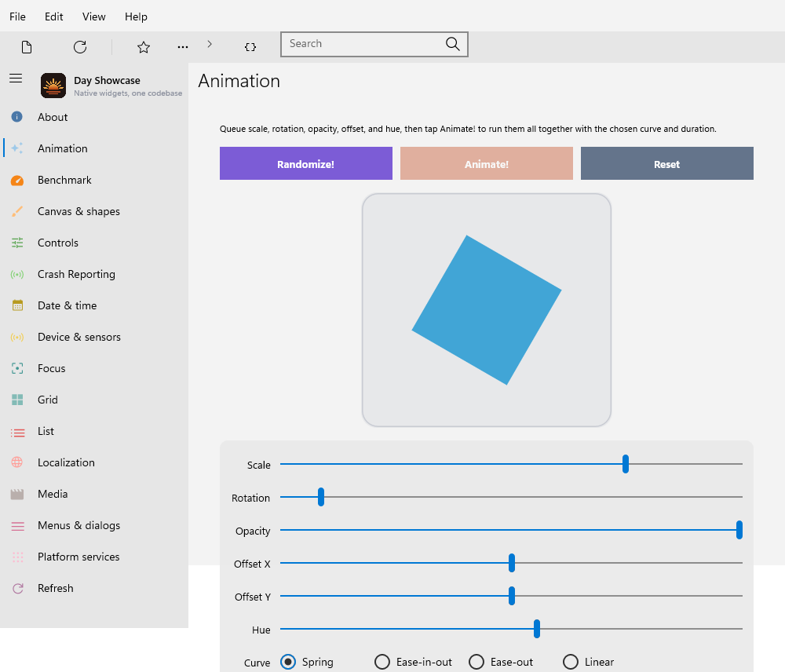Viewport: 785px width, 672px height.
Task: Click the List lines icon
Action: pos(17,432)
